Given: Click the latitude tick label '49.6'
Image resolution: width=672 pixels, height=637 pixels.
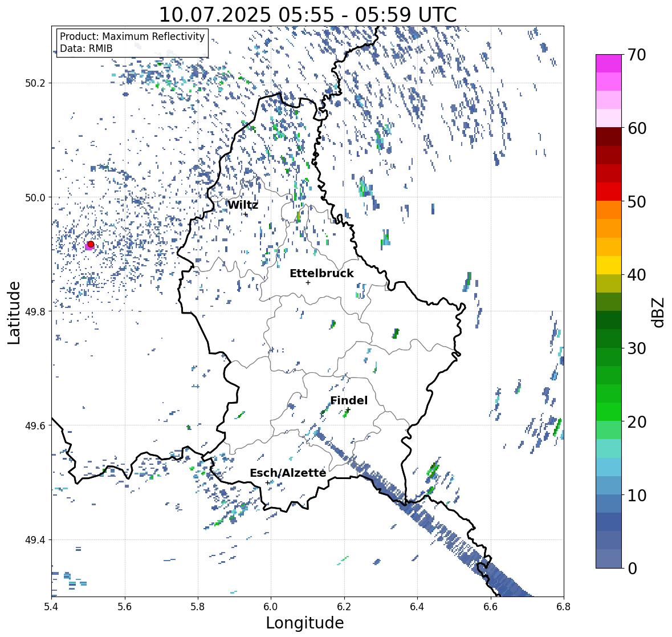Looking at the screenshot, I should [x=35, y=425].
